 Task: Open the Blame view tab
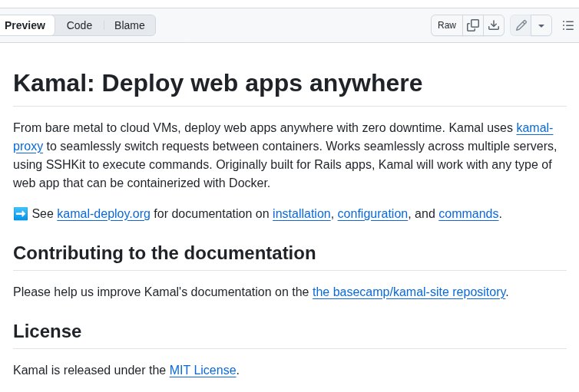tap(129, 25)
